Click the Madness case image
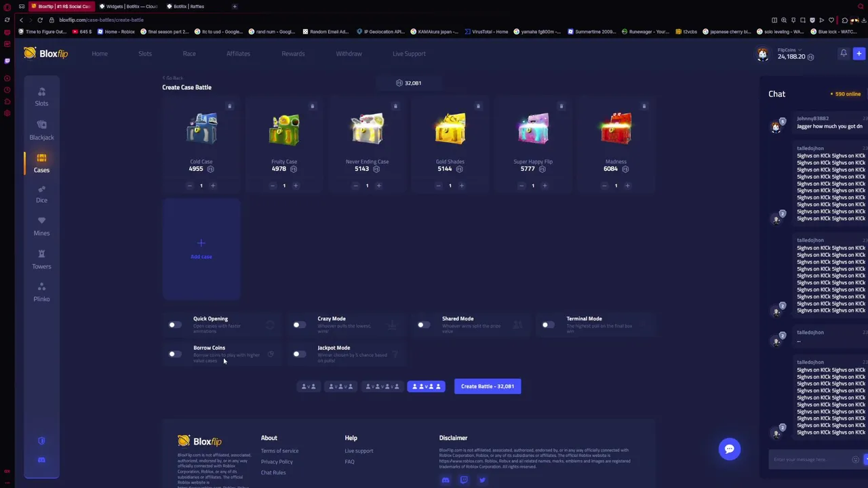 (x=616, y=129)
